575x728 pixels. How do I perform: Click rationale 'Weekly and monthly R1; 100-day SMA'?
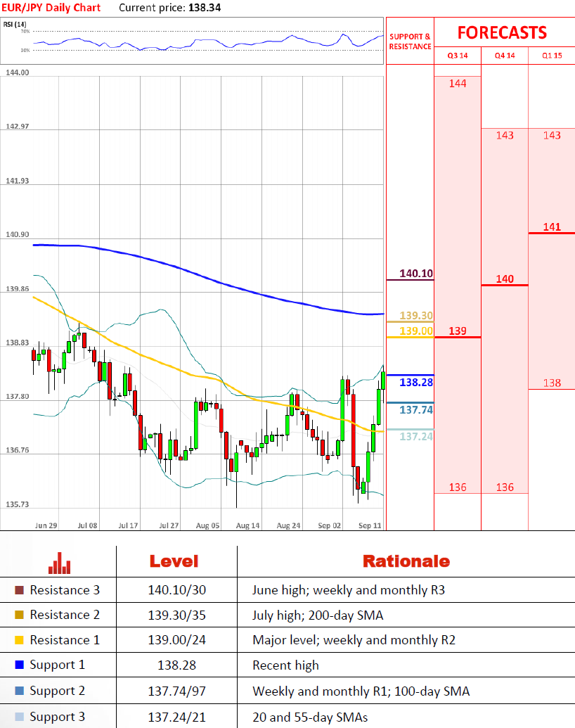tap(361, 691)
